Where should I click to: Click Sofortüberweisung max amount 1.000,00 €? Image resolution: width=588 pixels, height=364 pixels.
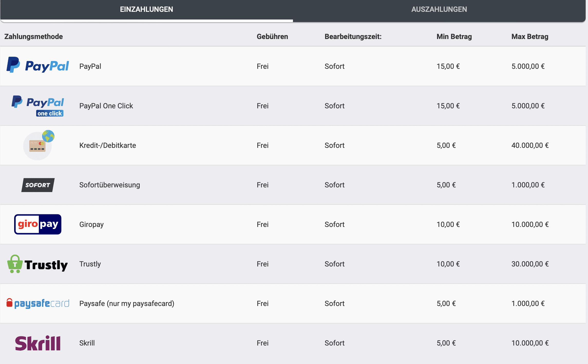[528, 185]
